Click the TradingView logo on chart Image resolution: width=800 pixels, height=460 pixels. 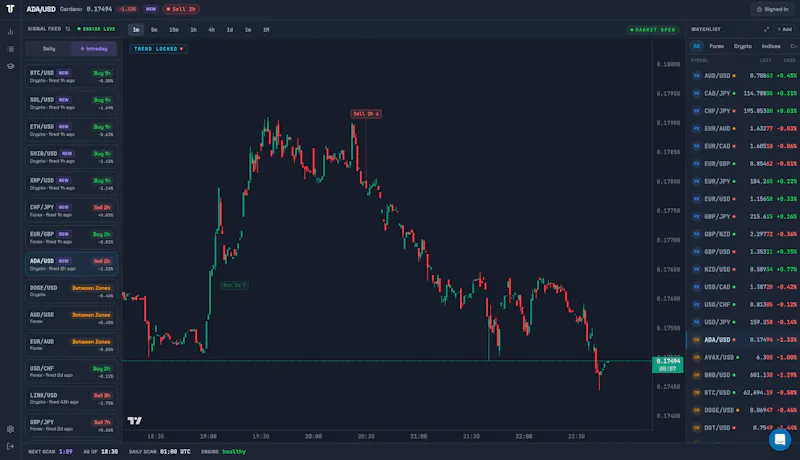point(135,421)
